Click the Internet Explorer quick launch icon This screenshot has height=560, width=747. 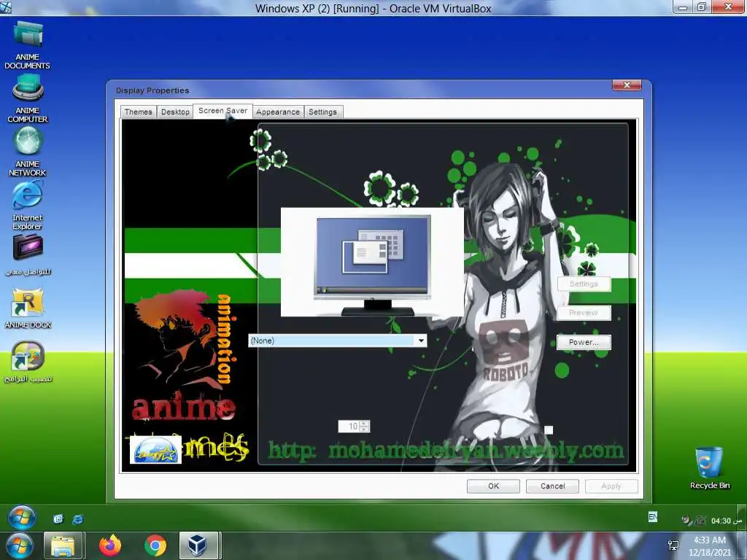(77, 519)
